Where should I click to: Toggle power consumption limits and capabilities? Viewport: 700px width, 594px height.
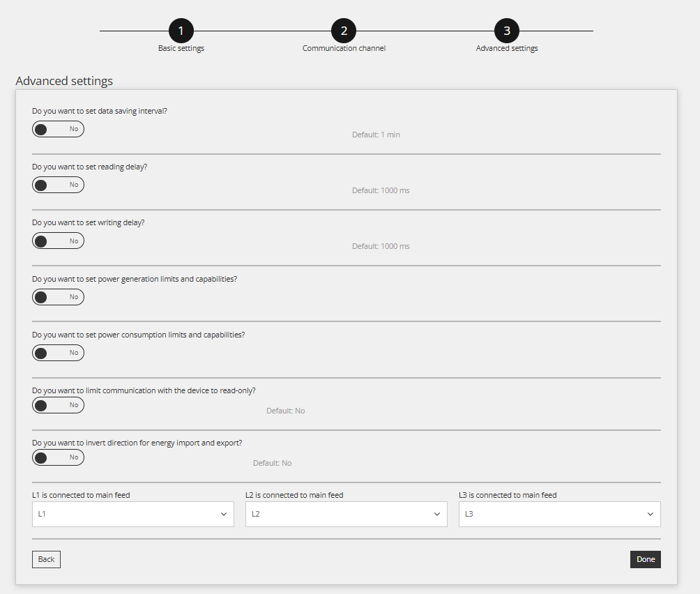[x=58, y=353]
